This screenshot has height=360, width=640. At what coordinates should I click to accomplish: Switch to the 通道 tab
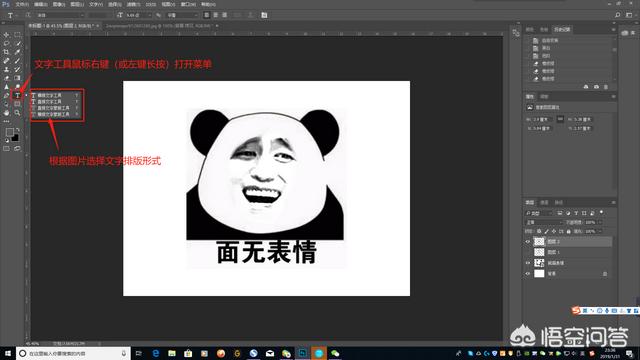(x=544, y=202)
